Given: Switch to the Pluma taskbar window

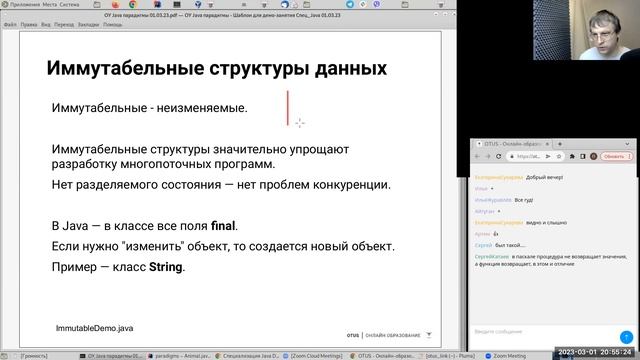Looking at the screenshot, I should coord(447,356).
